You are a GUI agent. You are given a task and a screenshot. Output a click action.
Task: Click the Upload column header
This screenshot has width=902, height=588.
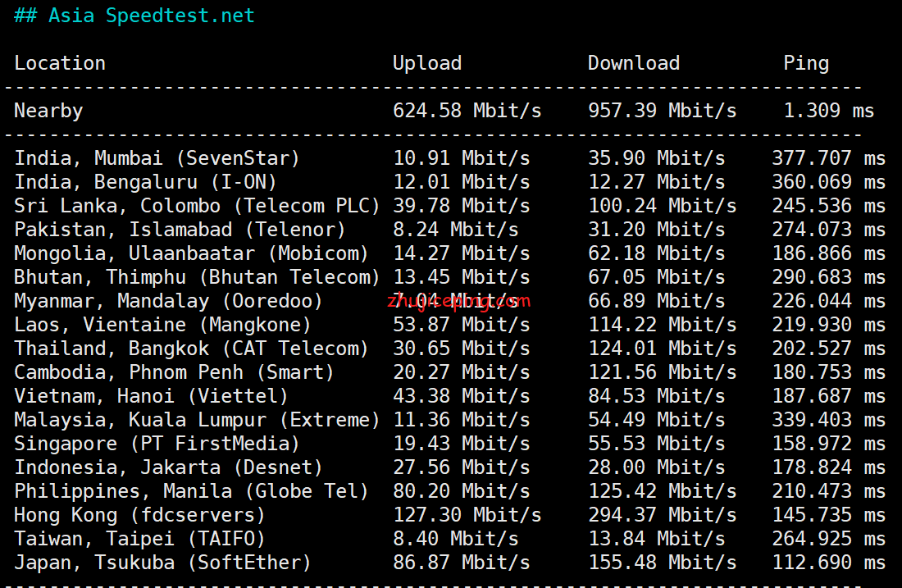click(x=427, y=63)
